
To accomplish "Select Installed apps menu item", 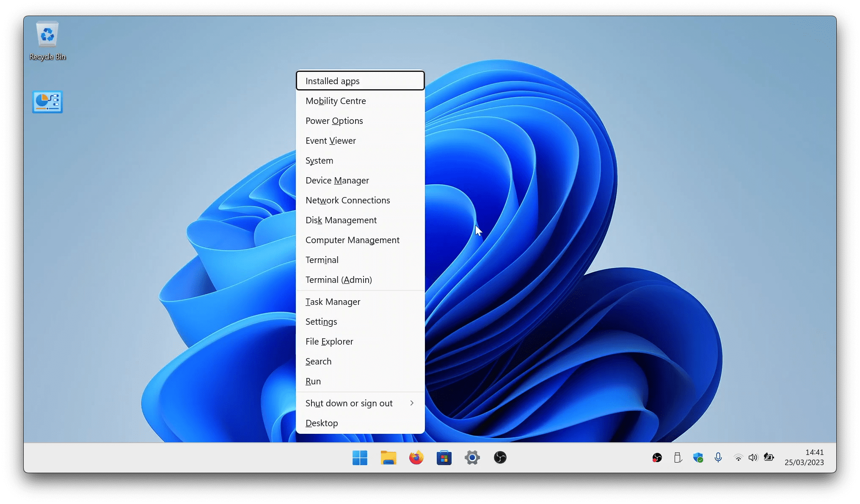I will tap(333, 81).
